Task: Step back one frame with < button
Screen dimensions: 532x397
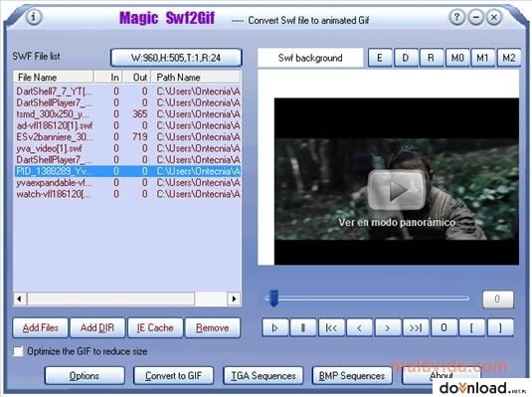Action: pyautogui.click(x=360, y=327)
